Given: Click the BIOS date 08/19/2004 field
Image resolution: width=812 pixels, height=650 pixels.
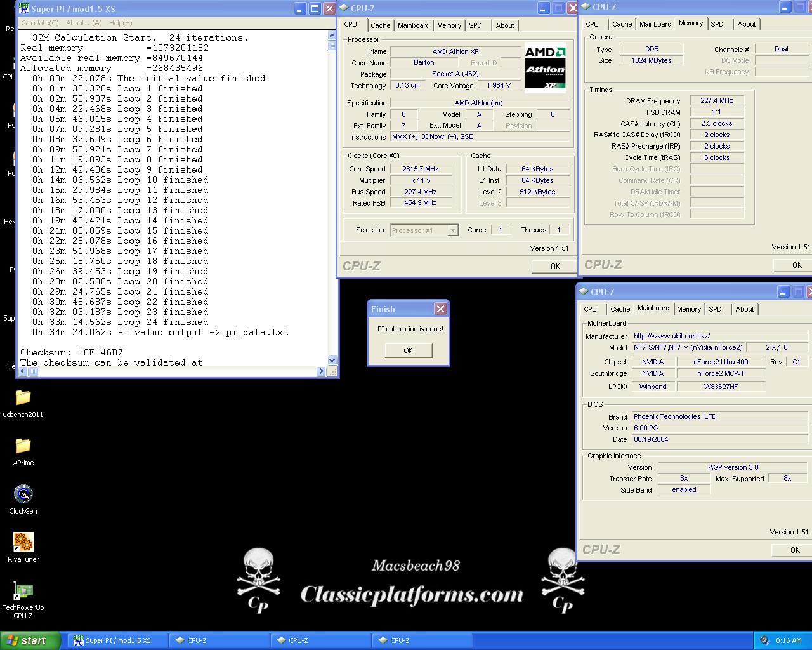Looking at the screenshot, I should coord(721,439).
